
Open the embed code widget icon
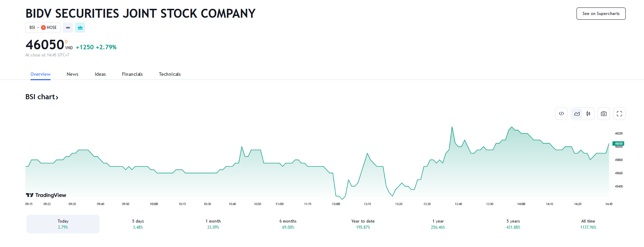(x=561, y=114)
